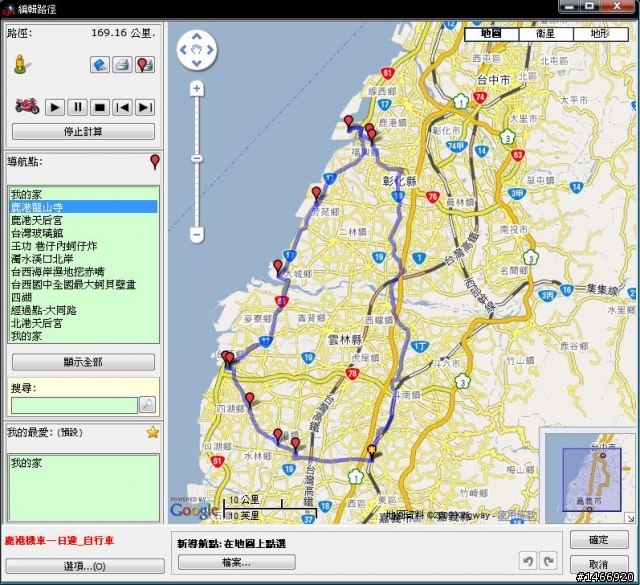Screen dimensions: 640x585
Task: Click the red motorcycle icon
Action: (27, 106)
